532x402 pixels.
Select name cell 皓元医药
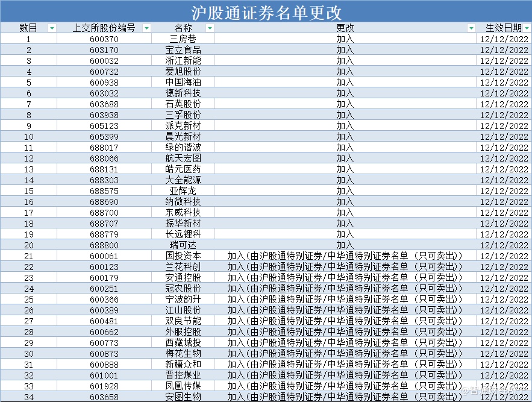coord(183,169)
